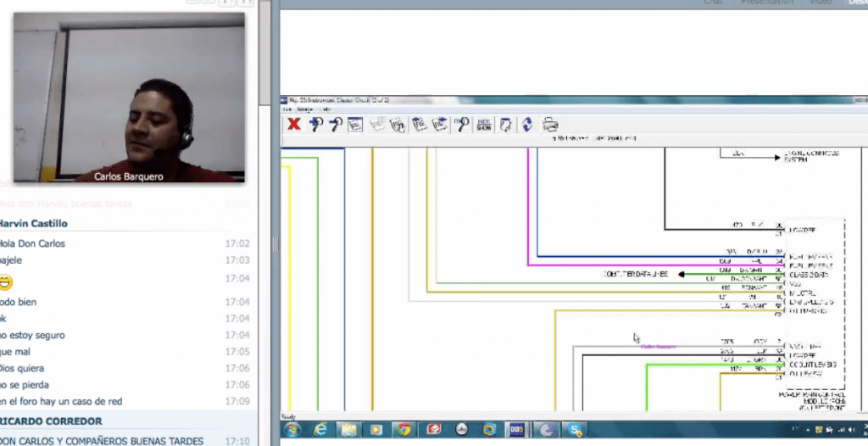Open Internet Explorer from the taskbar
The width and height of the screenshot is (868, 446).
(320, 430)
